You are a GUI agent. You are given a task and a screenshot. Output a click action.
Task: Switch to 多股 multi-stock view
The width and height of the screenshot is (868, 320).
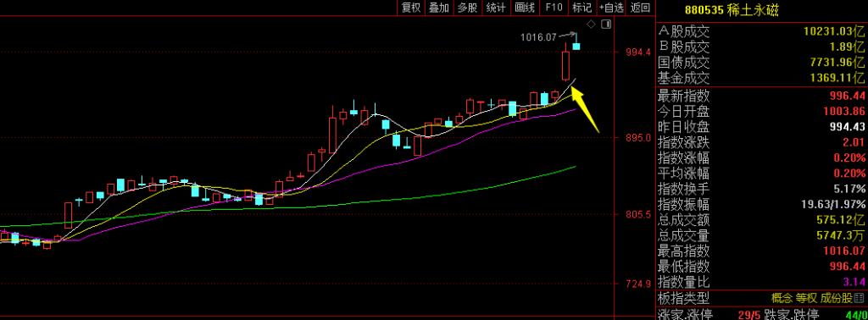pos(467,7)
